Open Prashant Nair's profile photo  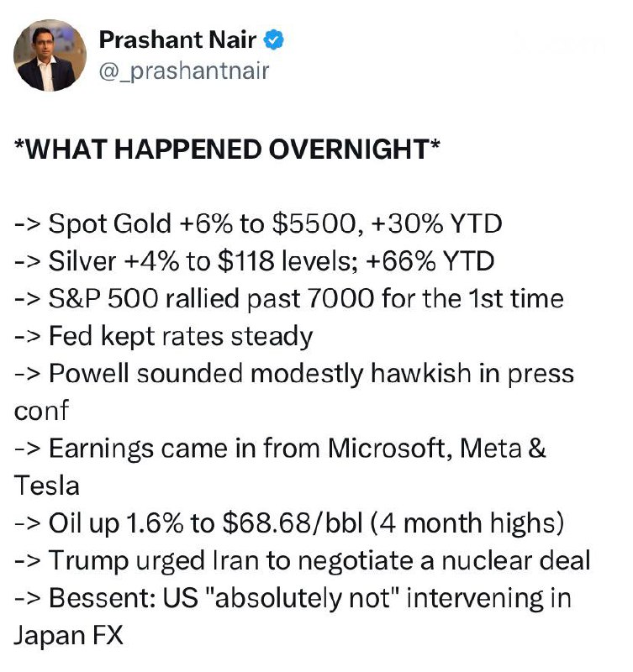coord(50,55)
